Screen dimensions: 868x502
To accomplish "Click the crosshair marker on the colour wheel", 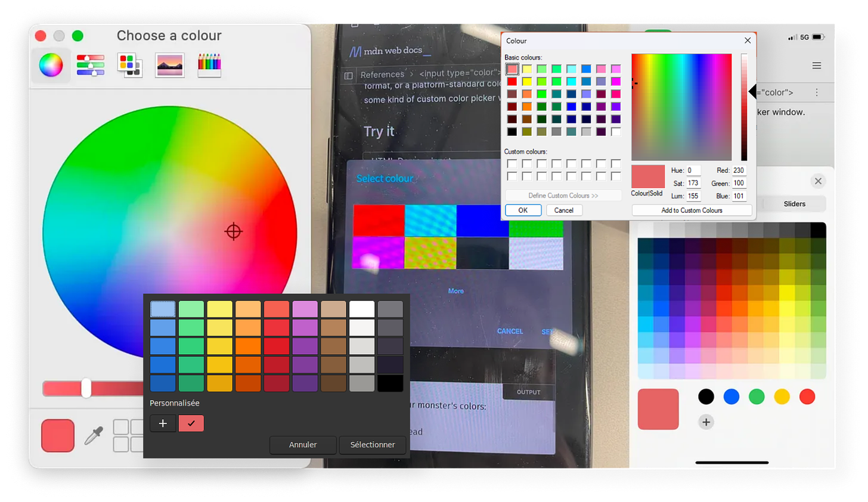I will [x=234, y=231].
